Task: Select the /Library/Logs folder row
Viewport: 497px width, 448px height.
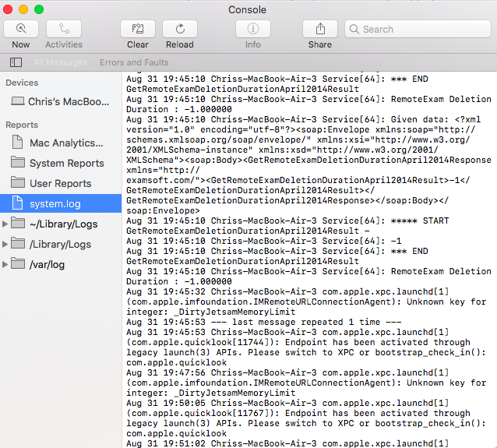Action: (x=61, y=244)
